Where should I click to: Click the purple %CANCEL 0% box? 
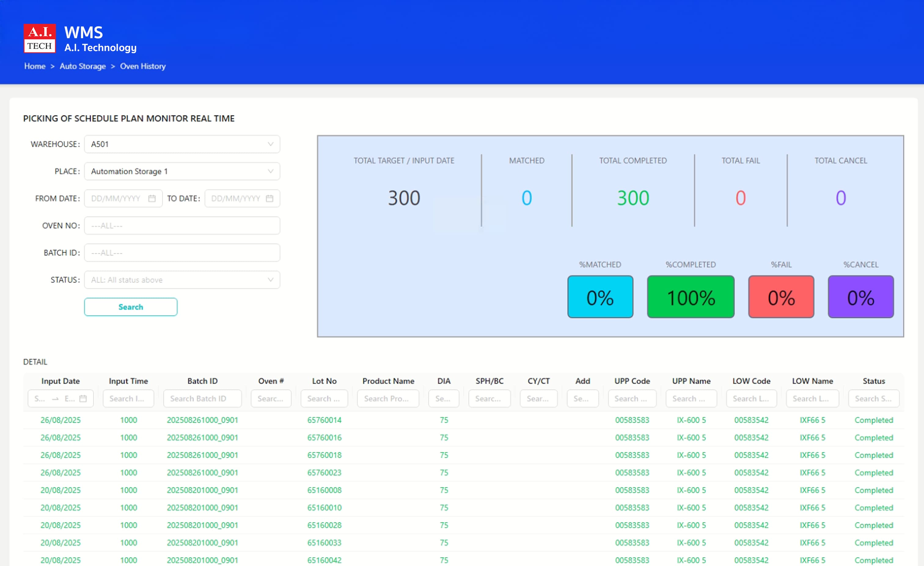coord(861,297)
